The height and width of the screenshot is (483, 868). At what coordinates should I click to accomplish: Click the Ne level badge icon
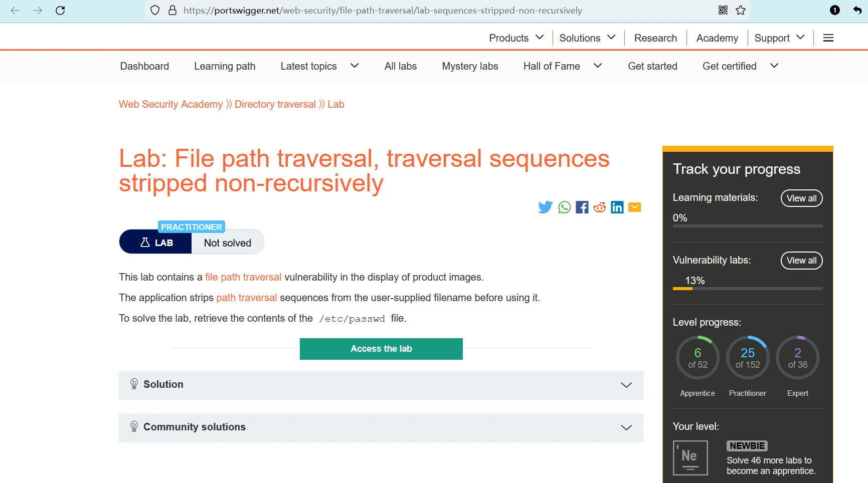coord(690,457)
